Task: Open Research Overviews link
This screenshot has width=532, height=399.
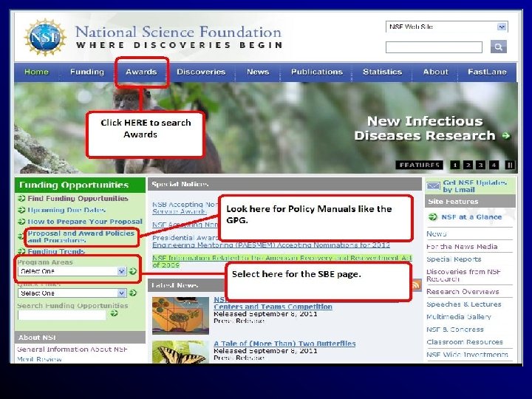Action: point(463,292)
